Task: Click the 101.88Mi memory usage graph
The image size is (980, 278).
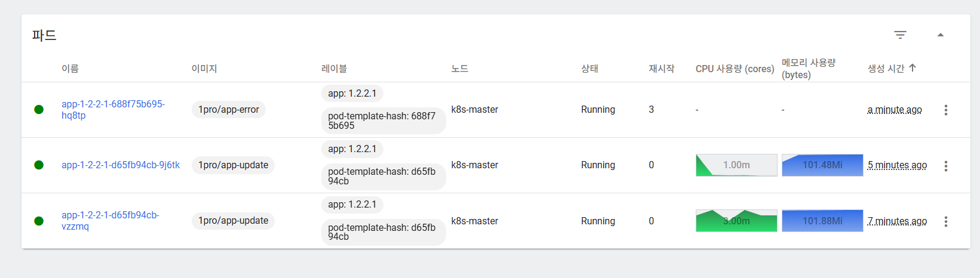Action: (x=822, y=221)
